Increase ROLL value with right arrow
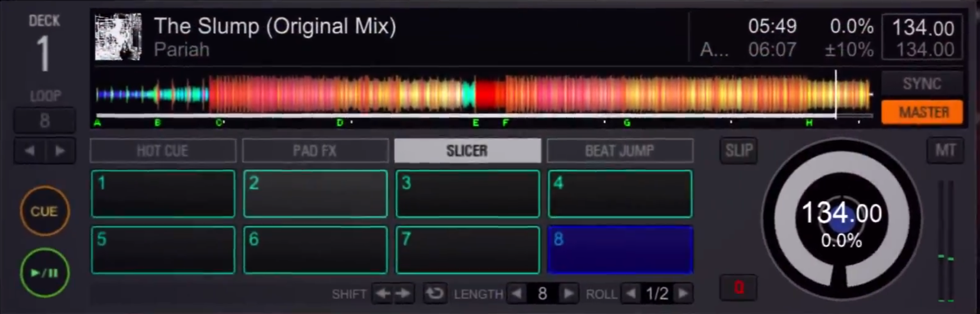Viewport: 980px width, 314px height. (x=683, y=294)
